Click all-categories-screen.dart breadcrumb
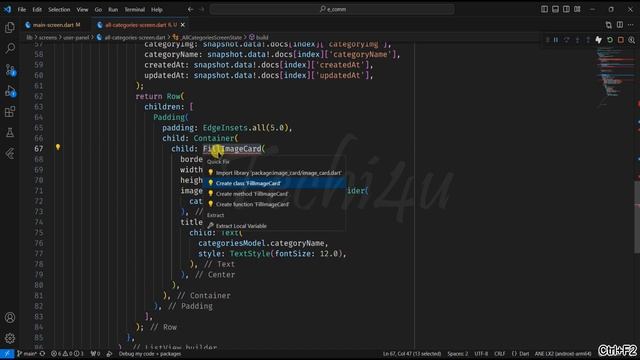 click(131, 37)
